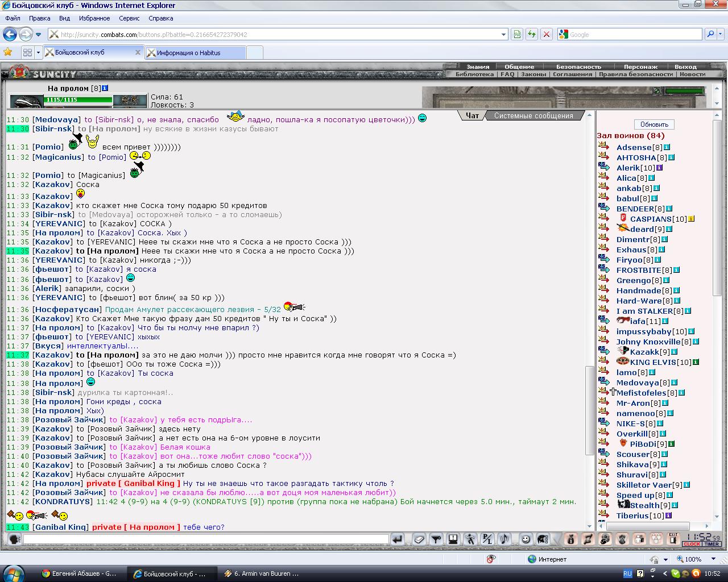The height and width of the screenshot is (582, 728).
Task: Click the browser Back button
Action: (10, 35)
